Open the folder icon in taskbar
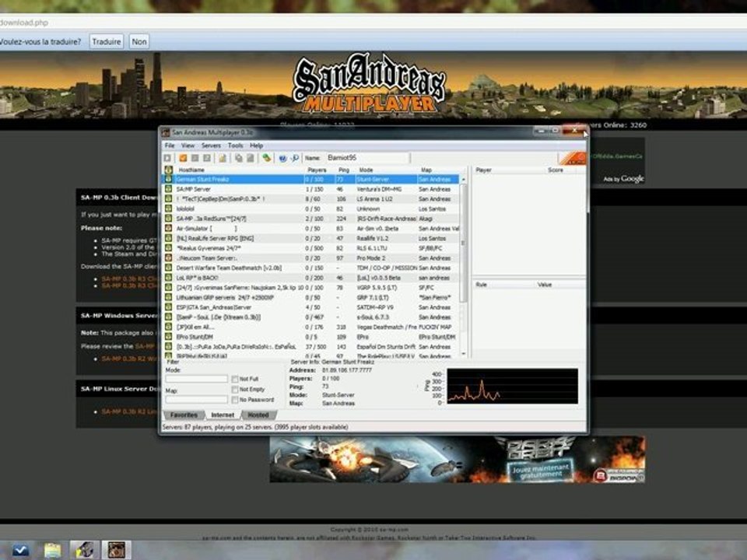 coord(53,550)
